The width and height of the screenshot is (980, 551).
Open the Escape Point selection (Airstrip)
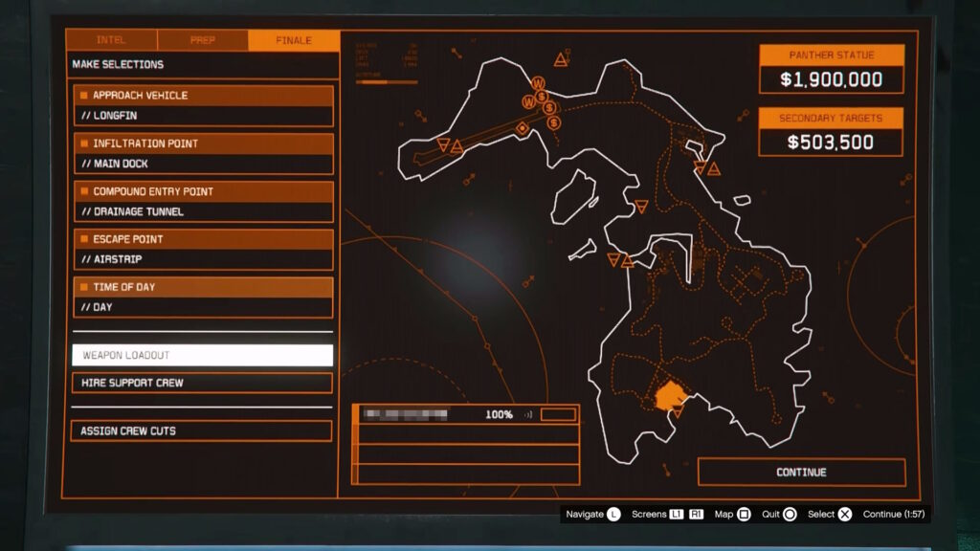click(203, 250)
